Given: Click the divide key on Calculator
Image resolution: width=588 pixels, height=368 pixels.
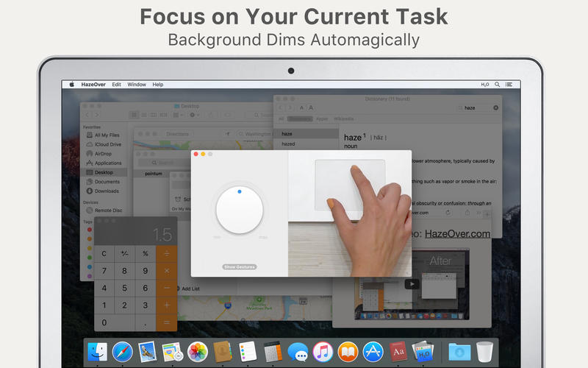Looking at the screenshot, I should (x=167, y=254).
